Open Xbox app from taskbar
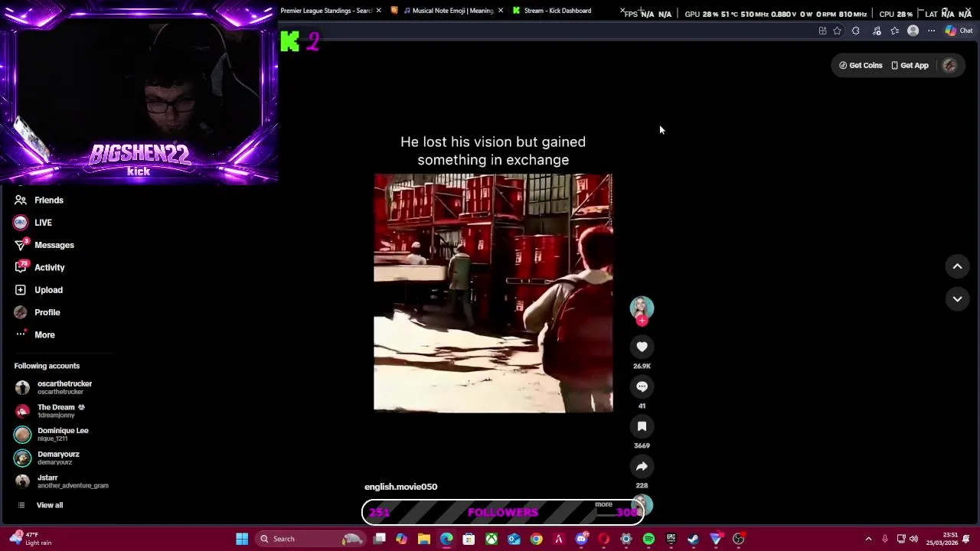 [491, 539]
